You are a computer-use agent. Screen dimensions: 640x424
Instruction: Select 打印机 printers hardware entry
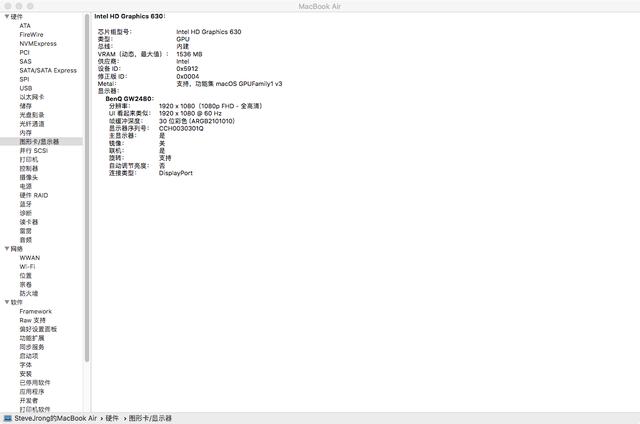29,160
